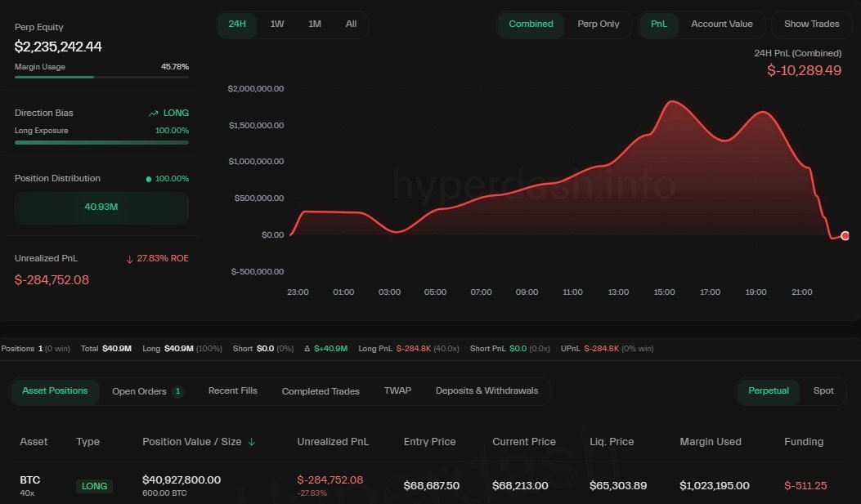The height and width of the screenshot is (504, 861).
Task: Click the red down arrow next to 27.83% ROE
Action: (x=129, y=258)
